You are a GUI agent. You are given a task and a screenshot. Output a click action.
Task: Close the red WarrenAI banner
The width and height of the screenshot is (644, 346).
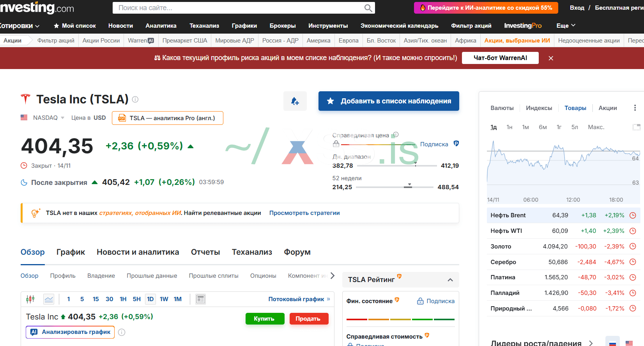(x=551, y=58)
